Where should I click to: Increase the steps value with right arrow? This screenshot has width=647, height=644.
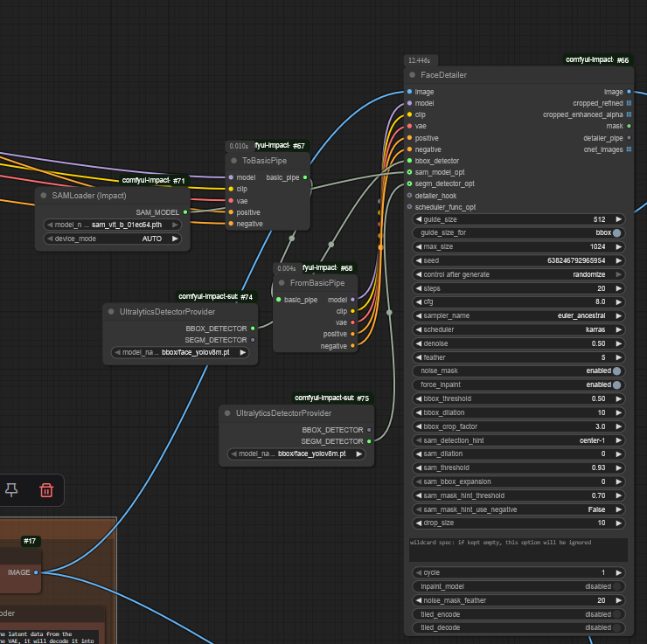pyautogui.click(x=618, y=288)
